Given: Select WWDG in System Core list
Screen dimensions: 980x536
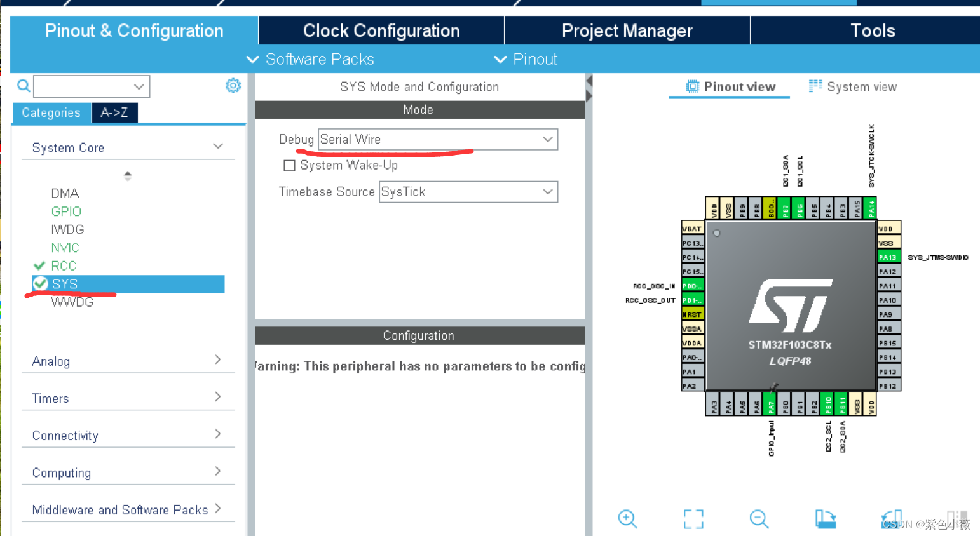Looking at the screenshot, I should coord(72,302).
